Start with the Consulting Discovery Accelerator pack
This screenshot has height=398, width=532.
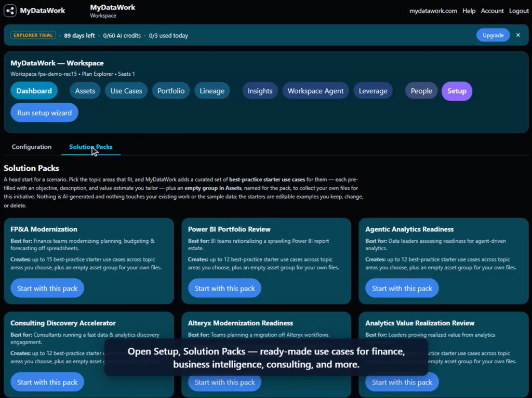pyautogui.click(x=47, y=382)
